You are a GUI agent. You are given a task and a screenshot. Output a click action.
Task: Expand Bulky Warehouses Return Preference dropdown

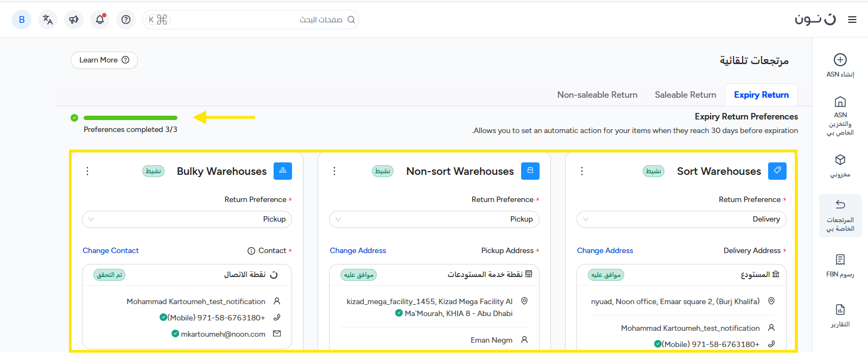tap(187, 219)
